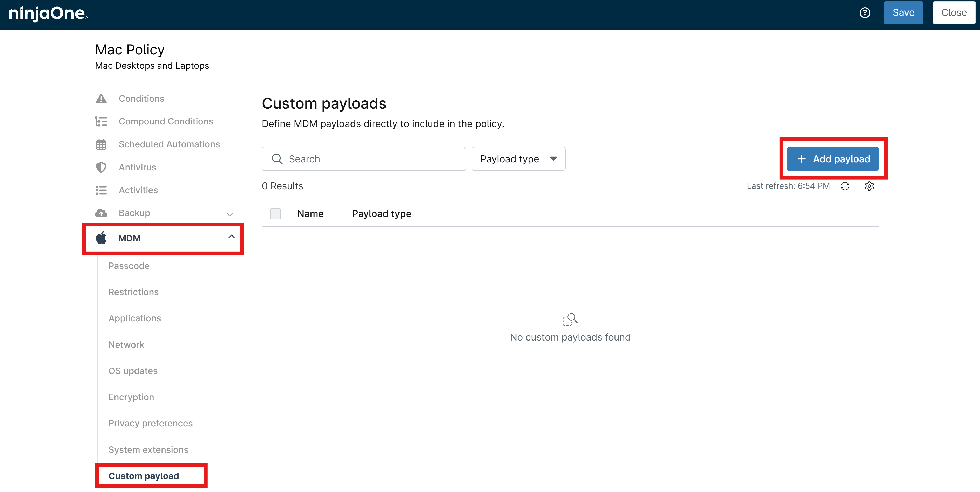Open the help question mark icon
The width and height of the screenshot is (980, 492).
tap(865, 13)
